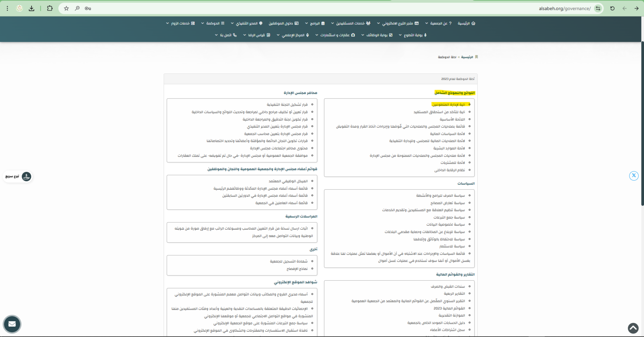
Task: Open the شهادة التسجيل للجمعية link
Action: tap(289, 261)
